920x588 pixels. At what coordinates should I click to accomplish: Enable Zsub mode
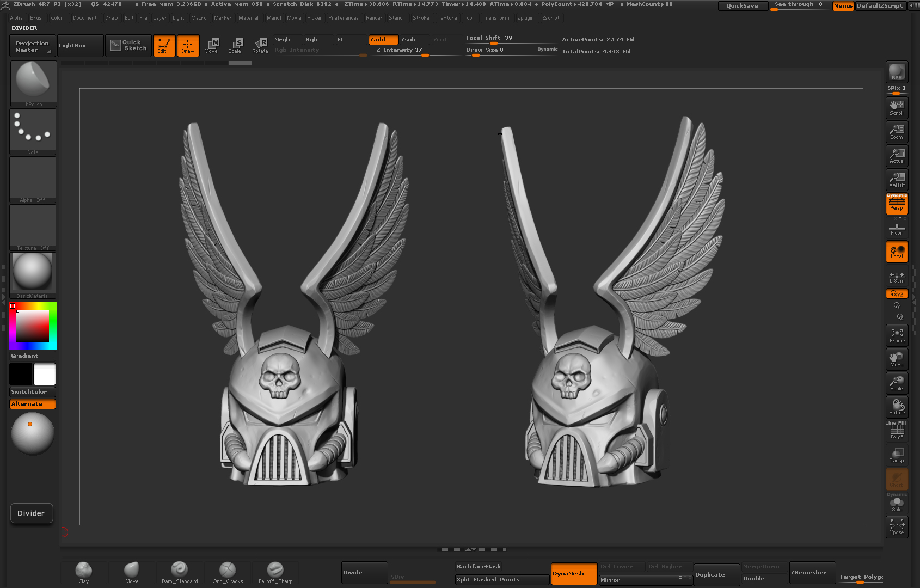[414, 40]
